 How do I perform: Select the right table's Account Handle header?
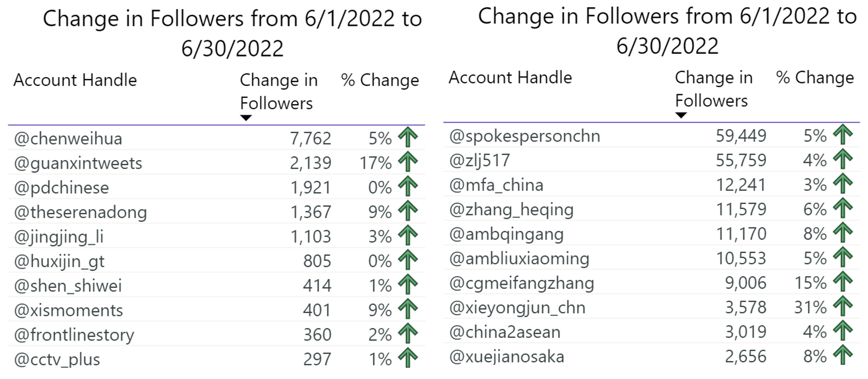pyautogui.click(x=510, y=77)
